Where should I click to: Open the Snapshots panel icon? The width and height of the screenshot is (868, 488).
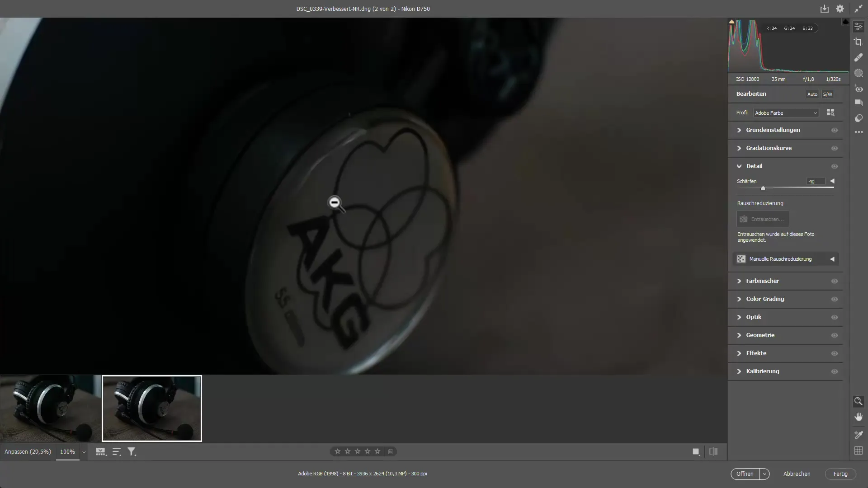tap(859, 103)
